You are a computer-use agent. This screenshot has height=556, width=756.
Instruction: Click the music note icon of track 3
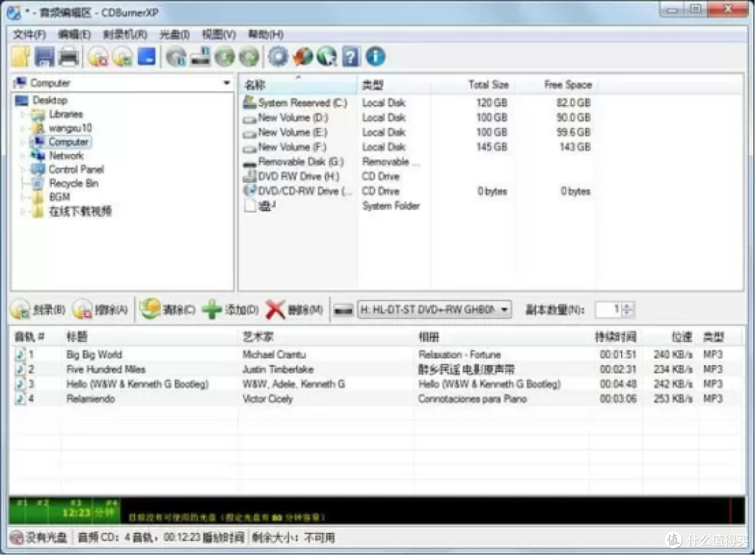click(20, 384)
